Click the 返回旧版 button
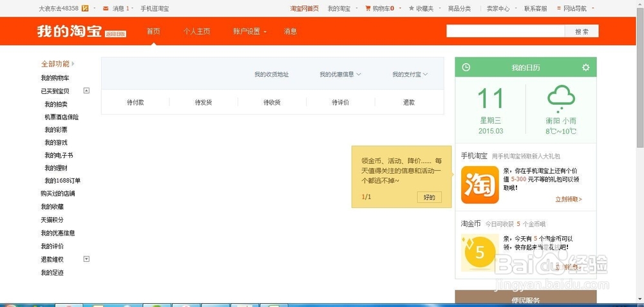The width and height of the screenshot is (644, 307). 115,34
